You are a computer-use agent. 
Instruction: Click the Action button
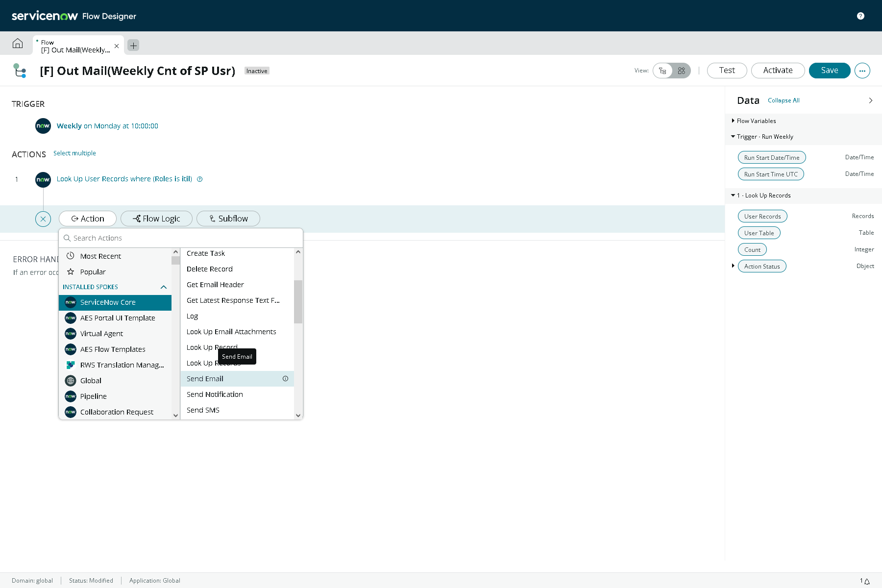[x=88, y=219]
